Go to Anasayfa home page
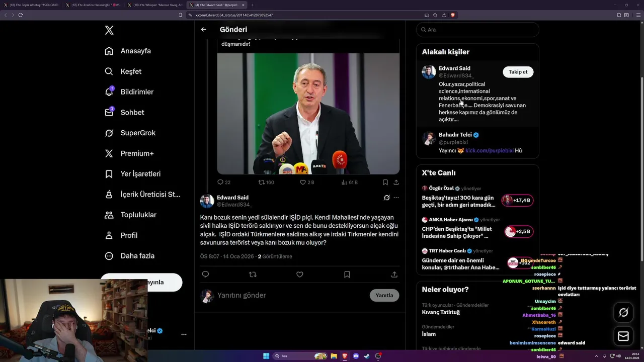Image resolution: width=644 pixels, height=362 pixels. coord(128,51)
